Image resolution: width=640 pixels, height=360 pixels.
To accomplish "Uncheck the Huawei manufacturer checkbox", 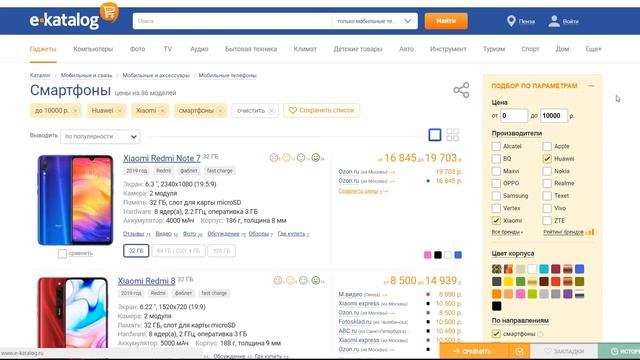I will pyautogui.click(x=547, y=158).
